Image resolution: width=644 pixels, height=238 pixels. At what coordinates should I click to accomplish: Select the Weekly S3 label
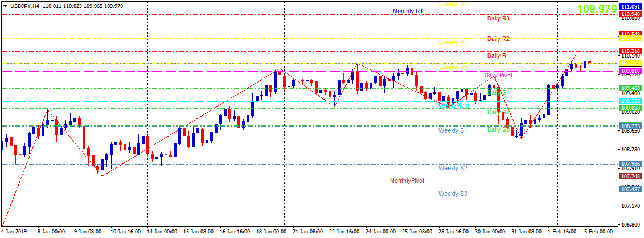(453, 194)
